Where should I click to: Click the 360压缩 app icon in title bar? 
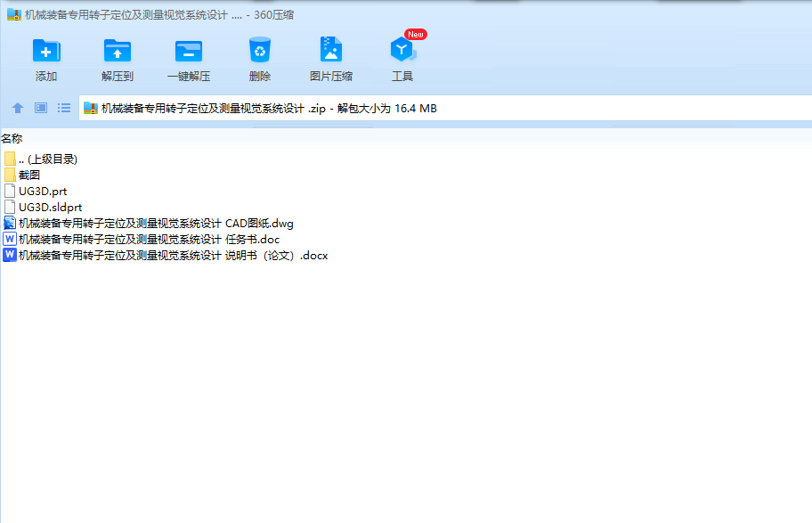tap(14, 14)
